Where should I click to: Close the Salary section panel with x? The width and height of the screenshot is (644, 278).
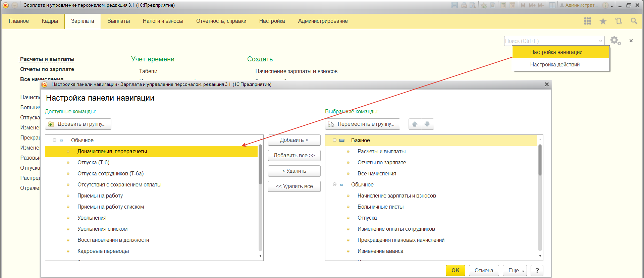(631, 41)
